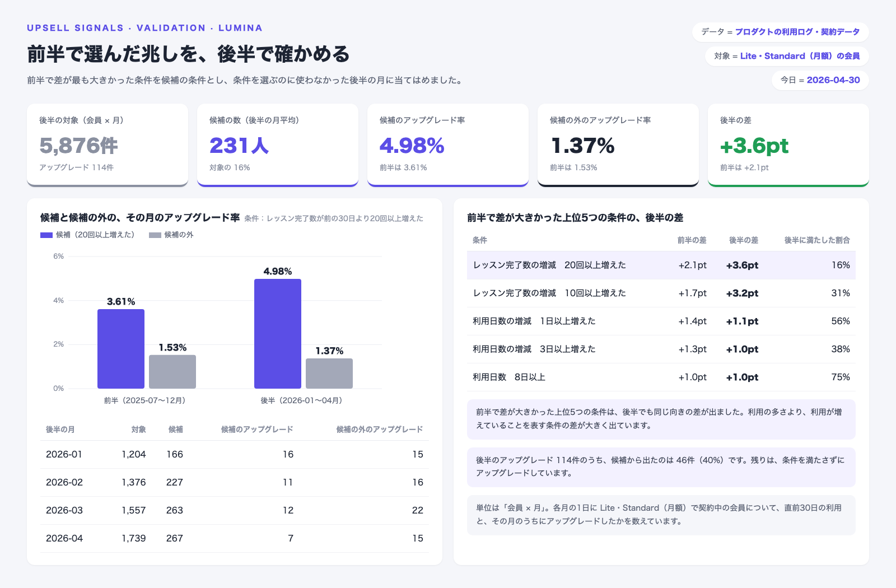Click the purple 候補 legend swatch
896x588 pixels.
(46, 235)
